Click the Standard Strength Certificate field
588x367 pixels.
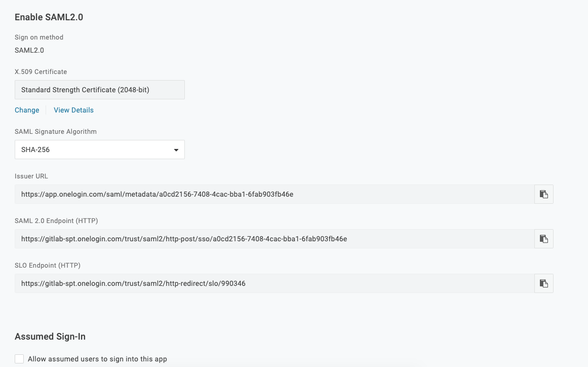(x=99, y=89)
